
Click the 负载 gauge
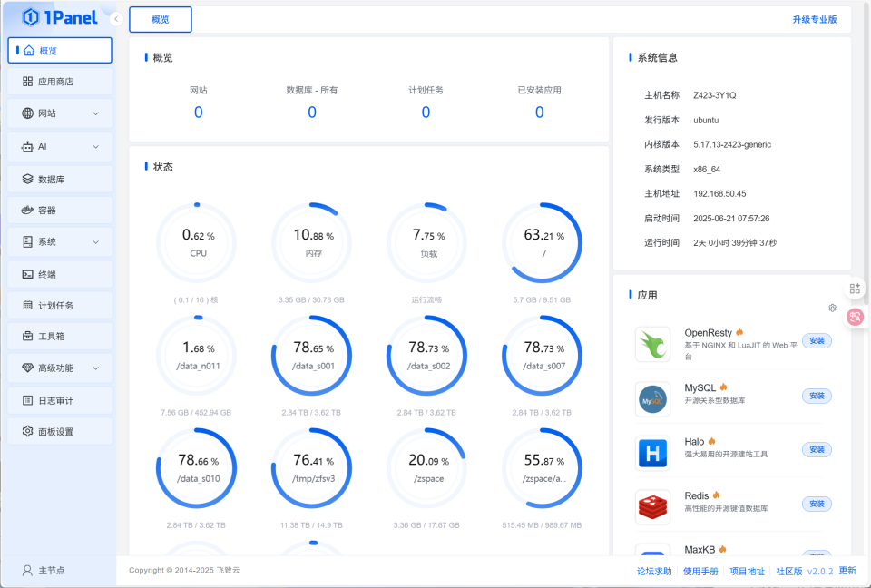tap(426, 243)
